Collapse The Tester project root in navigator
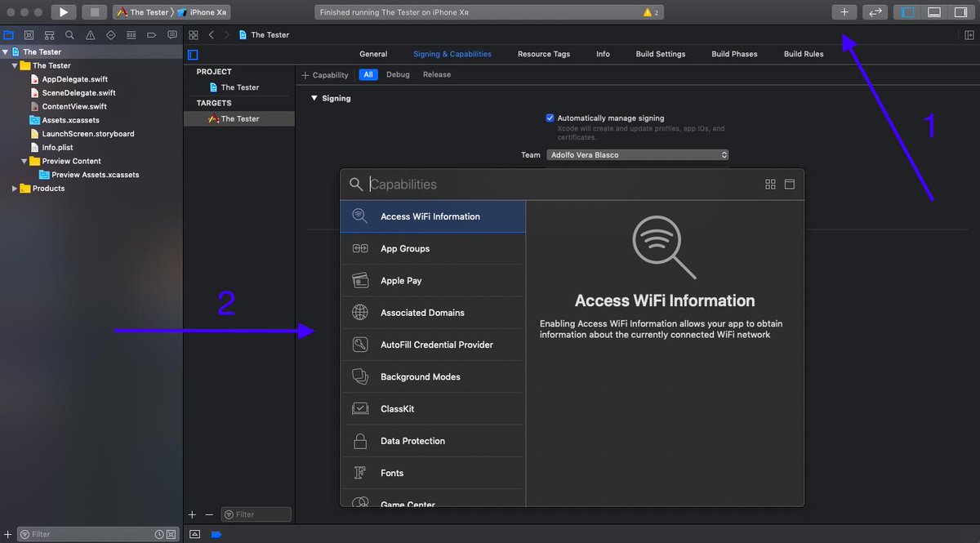Screen dimensions: 980x543 (x=6, y=51)
